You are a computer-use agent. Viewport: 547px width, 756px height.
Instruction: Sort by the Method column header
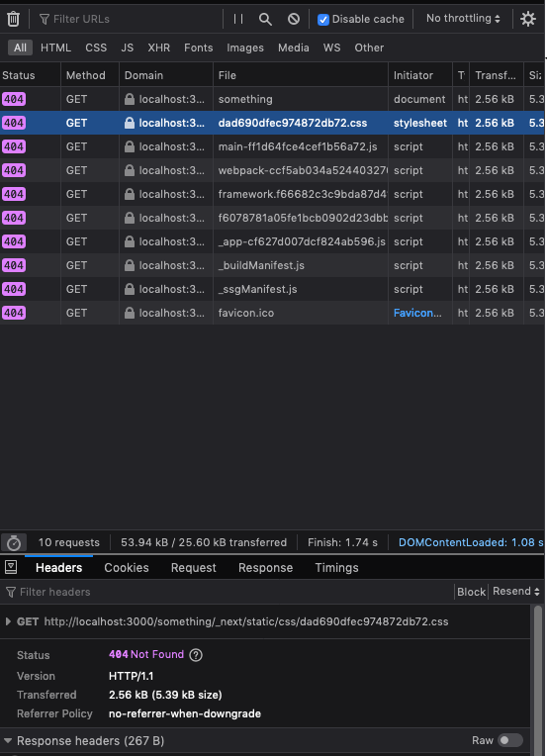pyautogui.click(x=90, y=75)
